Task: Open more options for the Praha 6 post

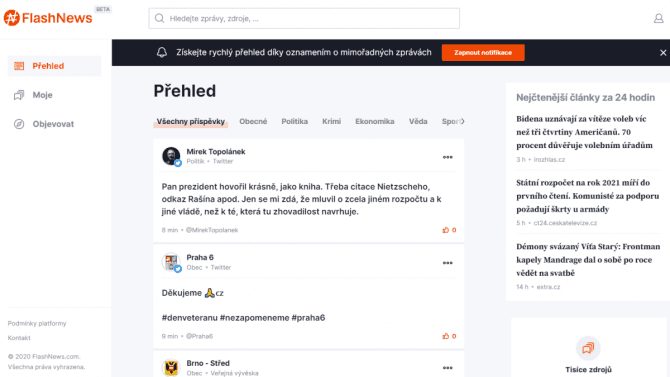Action: [x=447, y=263]
